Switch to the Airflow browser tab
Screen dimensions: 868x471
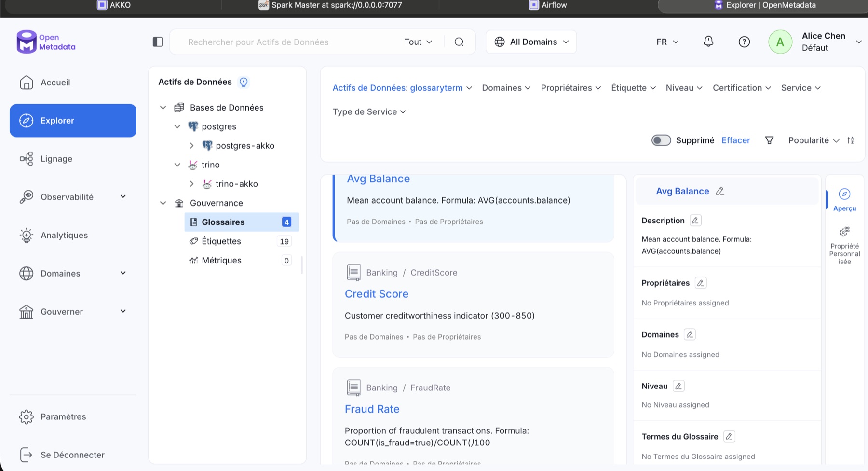(x=548, y=5)
